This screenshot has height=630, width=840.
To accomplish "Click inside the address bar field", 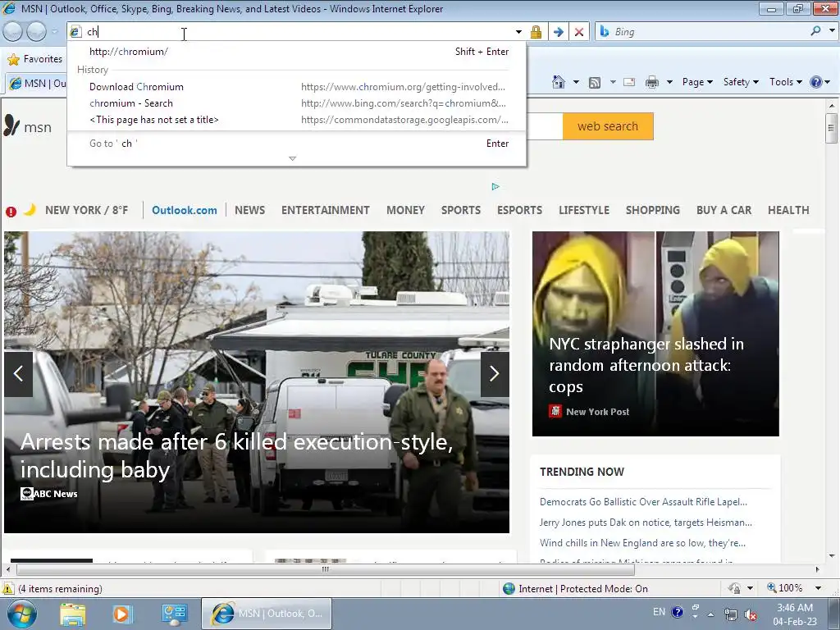I will pos(297,32).
